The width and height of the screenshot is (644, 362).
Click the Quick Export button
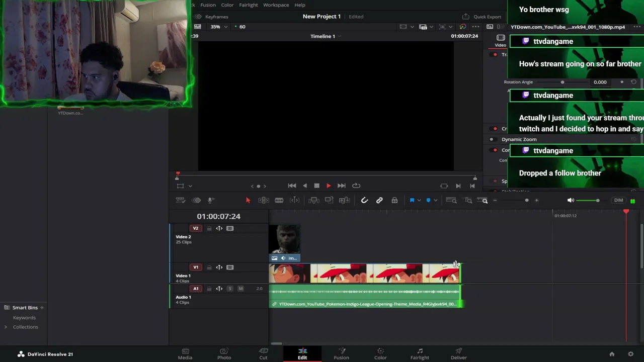point(482,17)
